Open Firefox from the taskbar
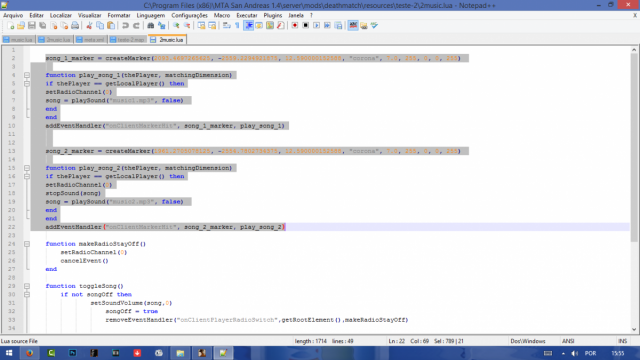Viewport: 640px width, 360px height. [29, 353]
